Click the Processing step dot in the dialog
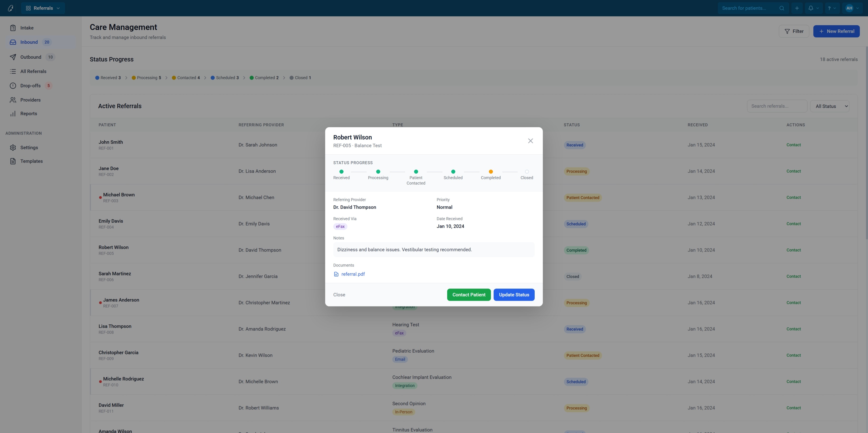This screenshot has height=433, width=868. pyautogui.click(x=378, y=172)
